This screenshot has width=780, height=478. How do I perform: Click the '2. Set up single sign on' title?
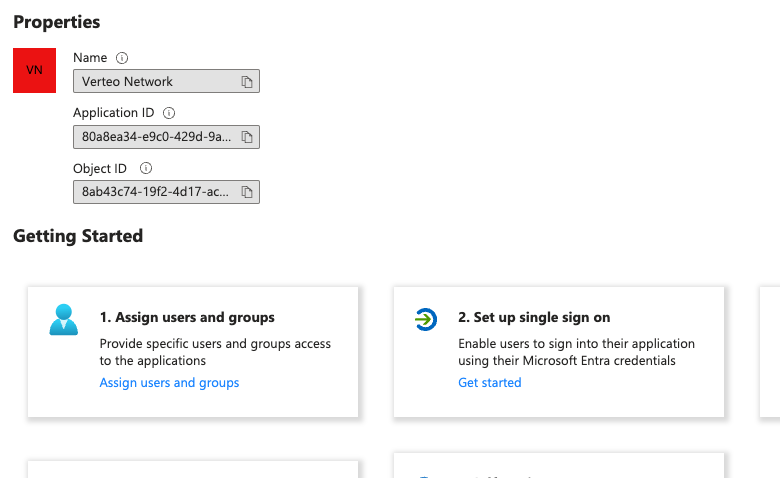tap(533, 318)
